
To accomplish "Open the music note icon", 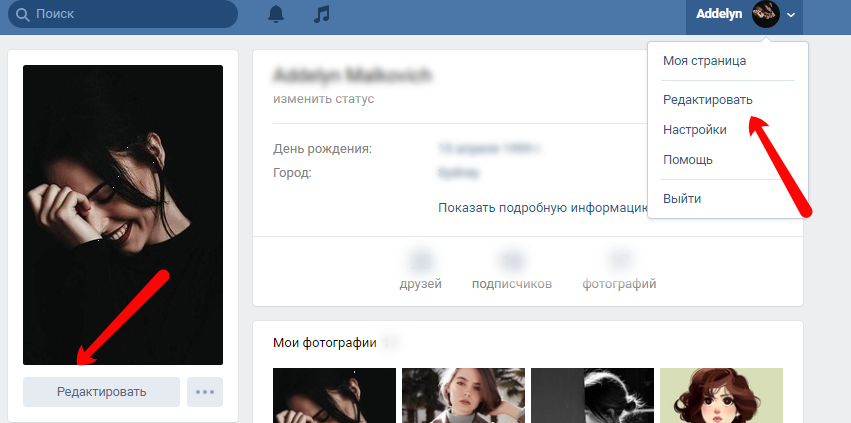I will [321, 14].
